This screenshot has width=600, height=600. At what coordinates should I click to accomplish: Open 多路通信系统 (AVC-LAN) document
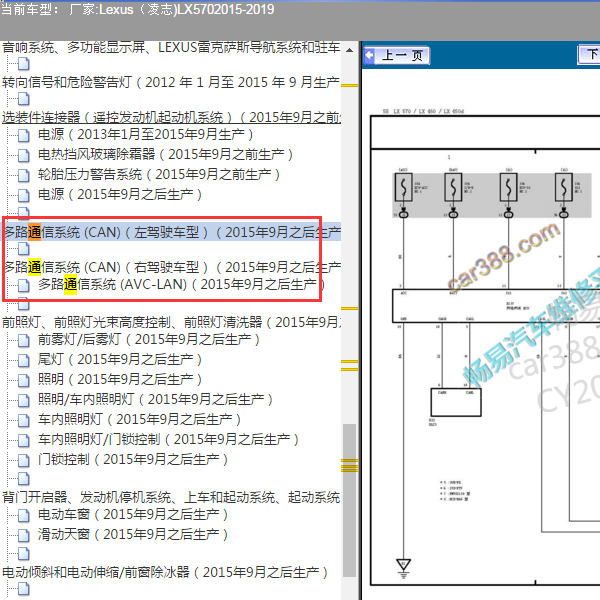(x=181, y=284)
